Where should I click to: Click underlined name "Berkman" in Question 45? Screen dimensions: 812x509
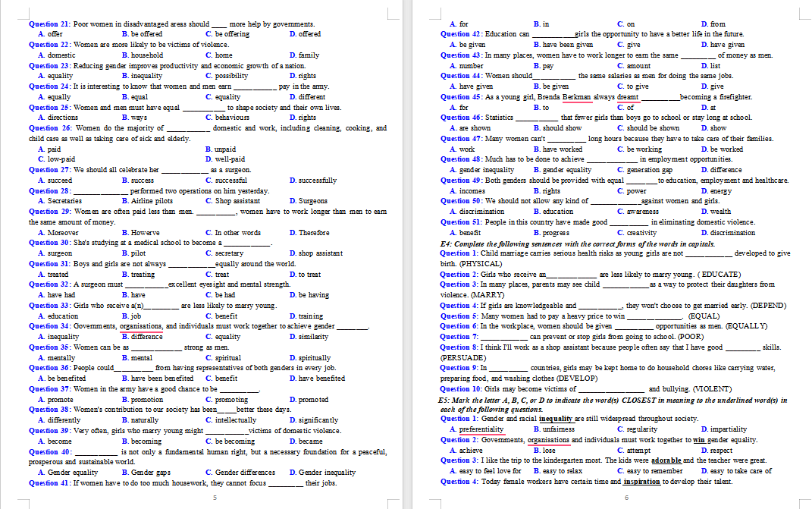click(578, 97)
